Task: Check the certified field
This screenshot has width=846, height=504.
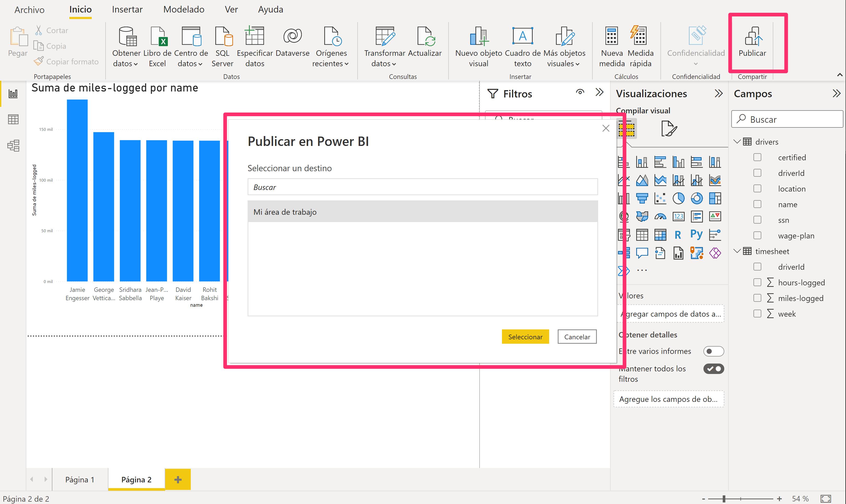Action: [757, 157]
